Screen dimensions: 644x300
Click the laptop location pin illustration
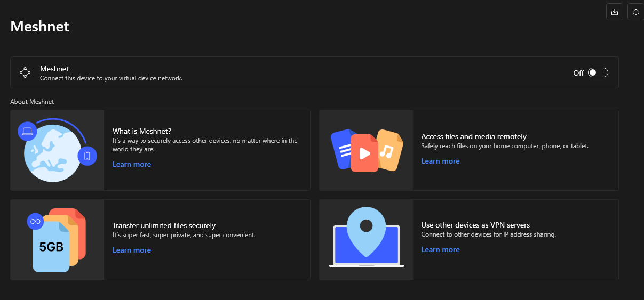pyautogui.click(x=366, y=240)
